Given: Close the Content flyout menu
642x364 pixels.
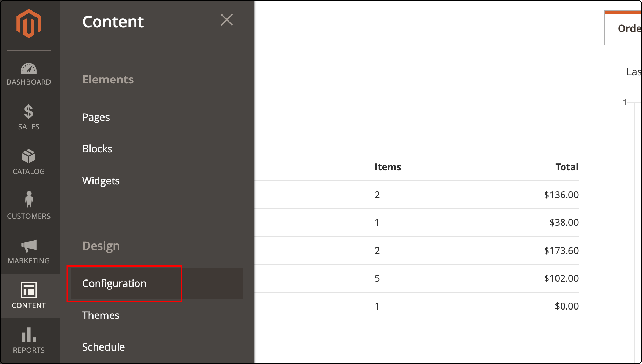Looking at the screenshot, I should 227,20.
